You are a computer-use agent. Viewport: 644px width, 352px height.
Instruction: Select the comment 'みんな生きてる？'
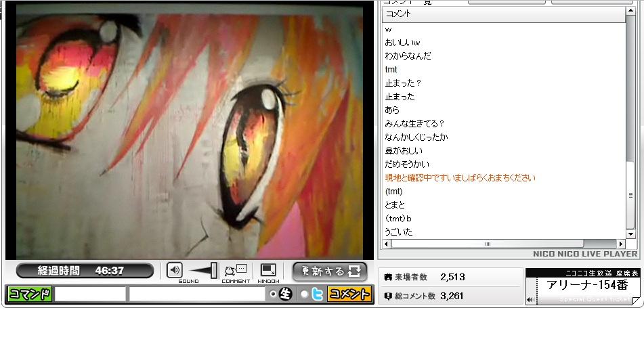click(414, 124)
